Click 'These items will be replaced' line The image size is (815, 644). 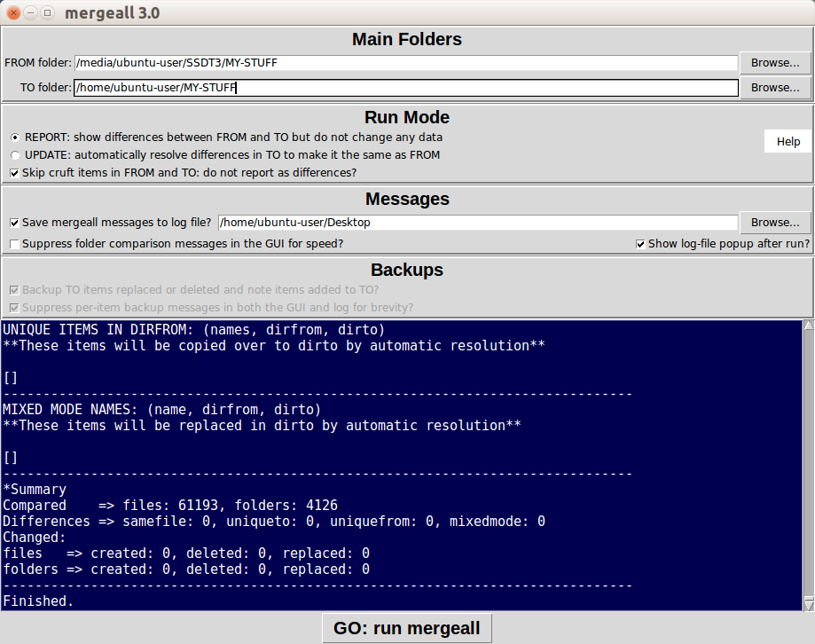coord(262,426)
